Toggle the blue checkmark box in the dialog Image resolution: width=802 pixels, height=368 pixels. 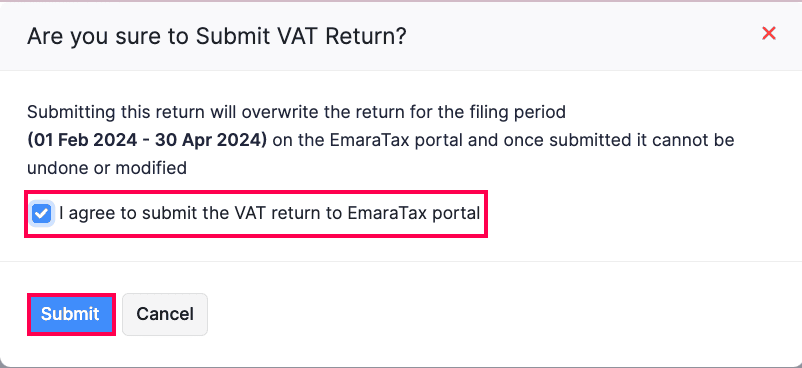tap(41, 214)
